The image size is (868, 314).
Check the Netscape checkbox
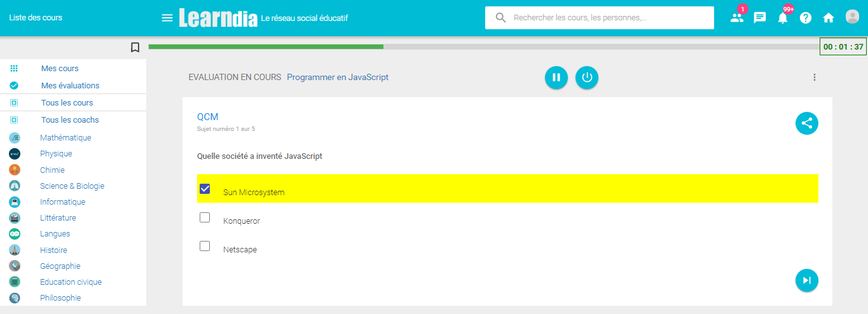point(205,246)
